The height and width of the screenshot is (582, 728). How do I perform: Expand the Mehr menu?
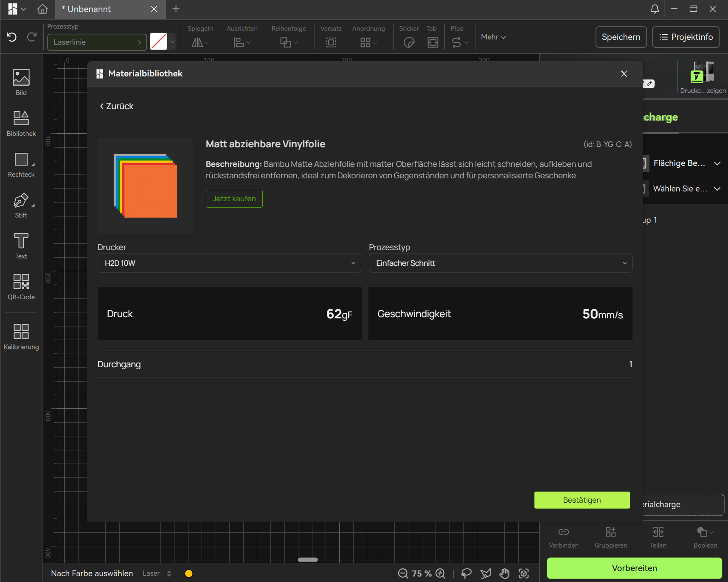pos(493,37)
